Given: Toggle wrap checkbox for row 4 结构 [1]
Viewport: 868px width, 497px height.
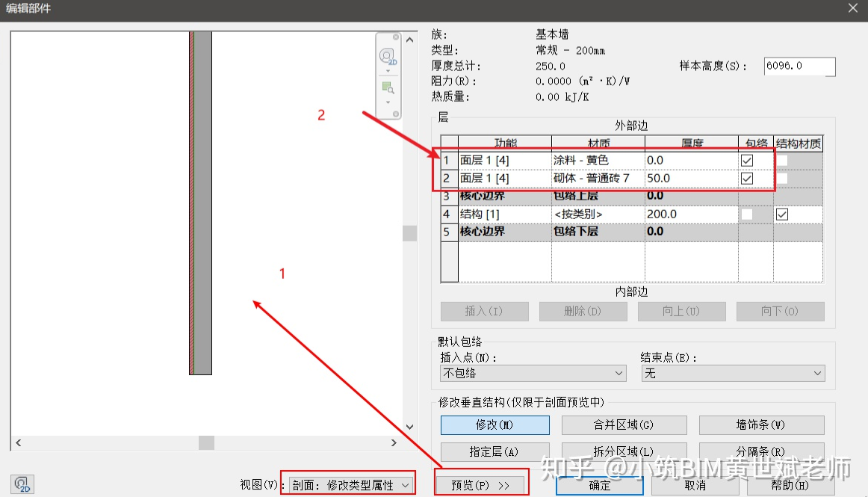Looking at the screenshot, I should [x=747, y=214].
